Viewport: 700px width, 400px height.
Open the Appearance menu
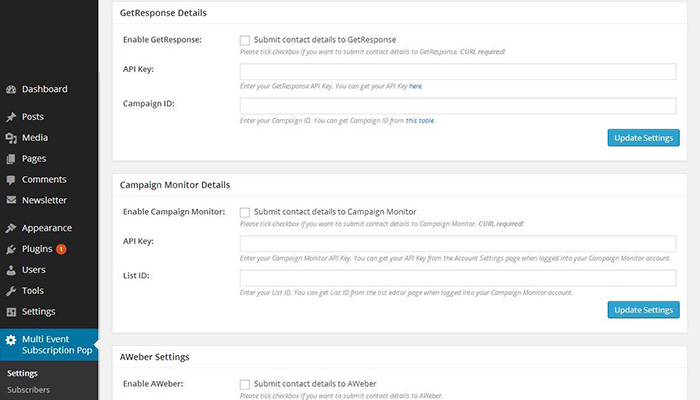(x=49, y=228)
